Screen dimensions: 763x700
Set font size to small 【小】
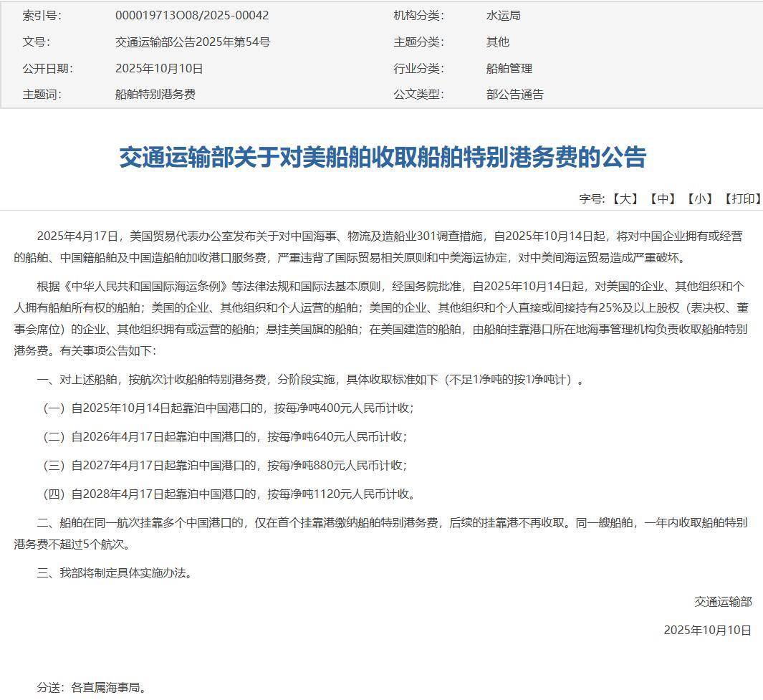pyautogui.click(x=700, y=198)
